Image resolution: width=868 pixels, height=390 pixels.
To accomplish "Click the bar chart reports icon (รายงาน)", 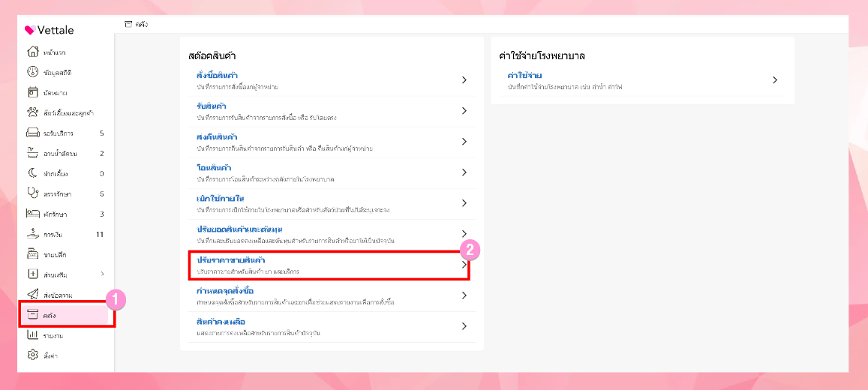I will coord(32,334).
